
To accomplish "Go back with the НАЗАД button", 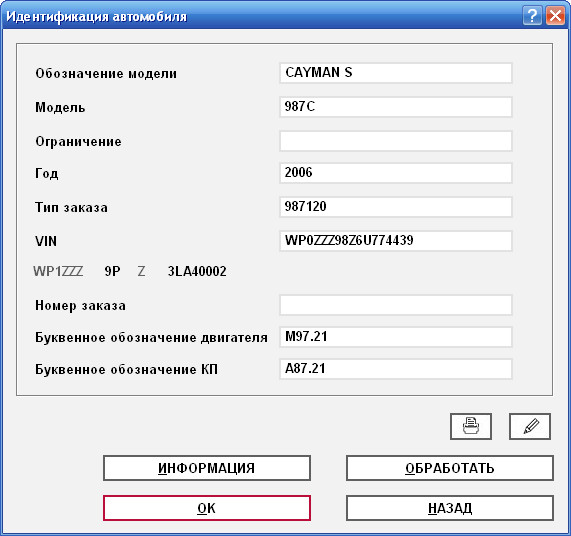I will (x=450, y=508).
